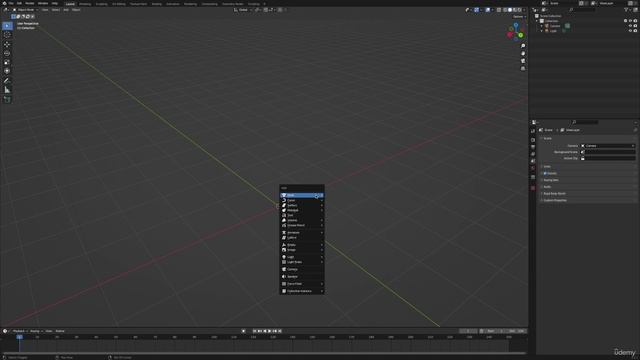This screenshot has width=640, height=360.
Task: Select the Move tool in the toolbar
Action: click(x=7, y=44)
